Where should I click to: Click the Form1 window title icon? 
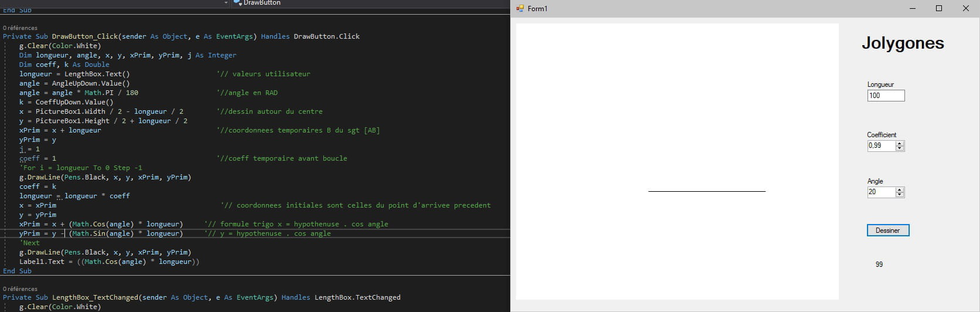tap(520, 8)
